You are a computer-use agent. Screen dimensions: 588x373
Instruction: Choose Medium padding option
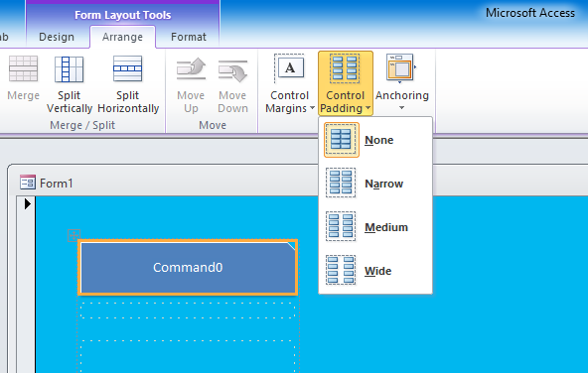pyautogui.click(x=375, y=227)
